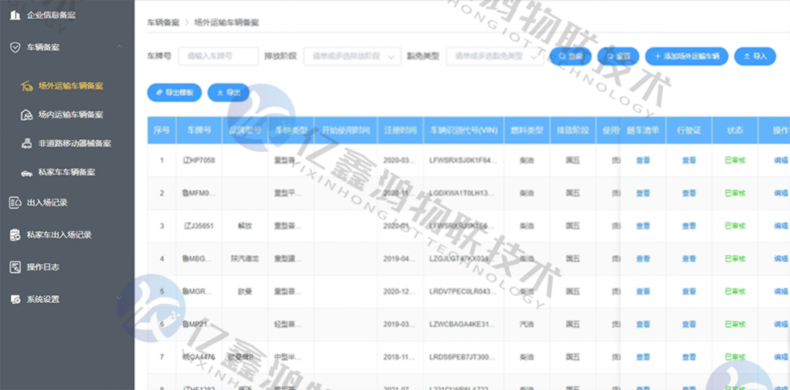Click the 车辆备案 shield icon

15,47
